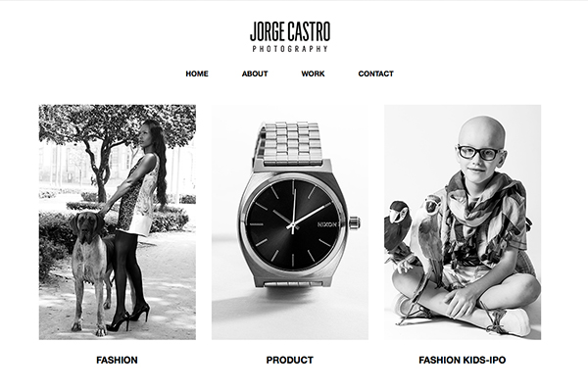Image resolution: width=588 pixels, height=392 pixels.
Task: Open the Nixon watch product photo
Action: pyautogui.click(x=290, y=222)
